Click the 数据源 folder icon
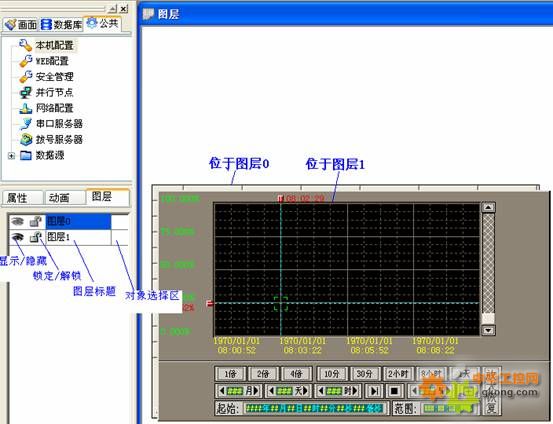 pos(25,155)
